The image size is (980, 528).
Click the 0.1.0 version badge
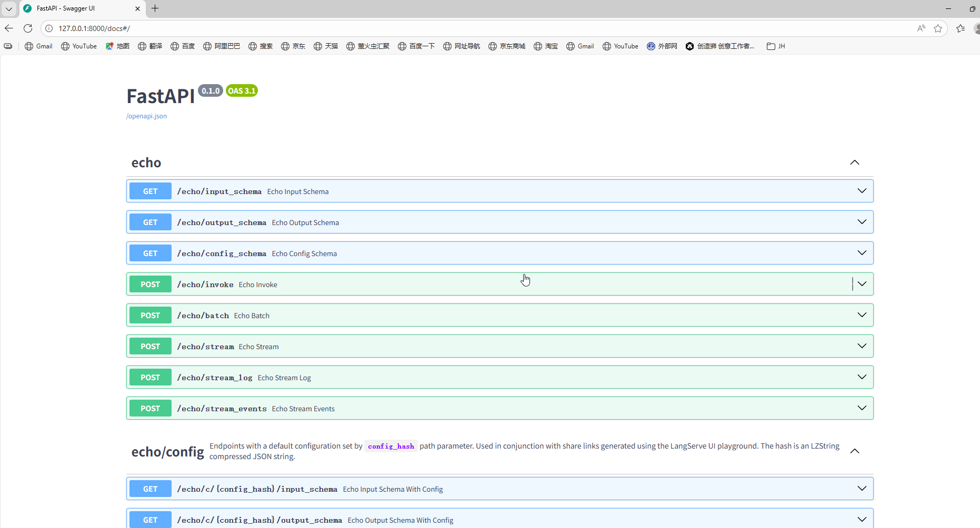(211, 91)
